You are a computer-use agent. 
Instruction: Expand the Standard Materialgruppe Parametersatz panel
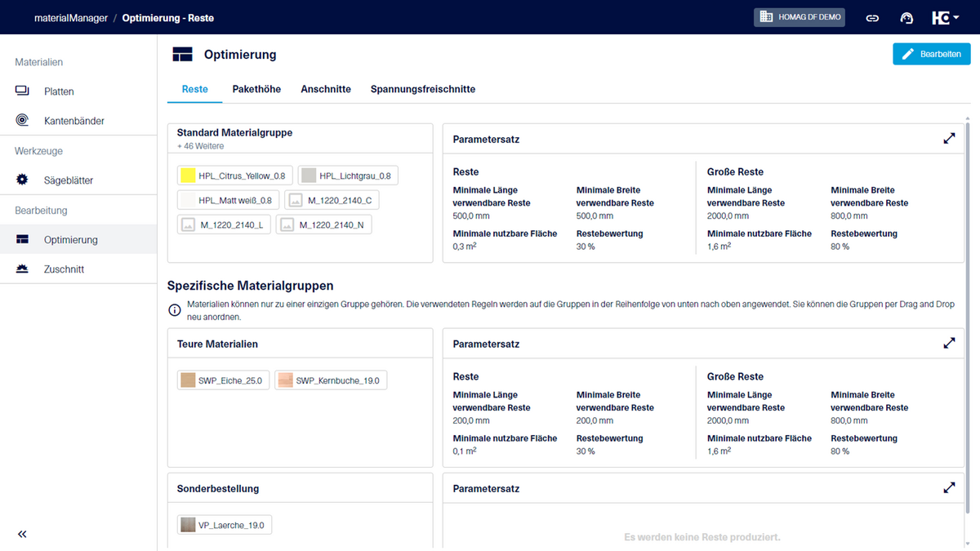(949, 139)
